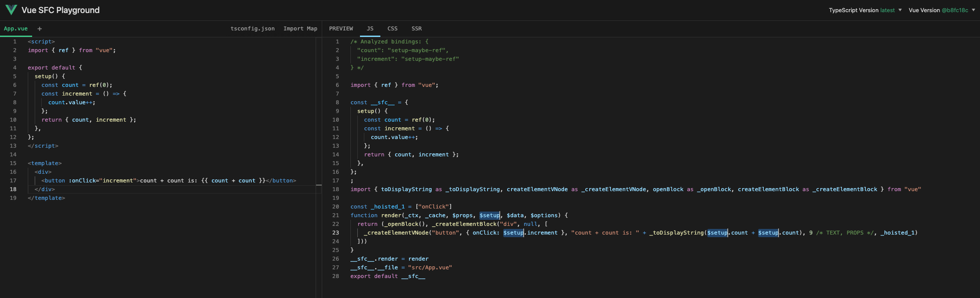Switch to the SSR output tab
980x298 pixels.
[x=416, y=29]
